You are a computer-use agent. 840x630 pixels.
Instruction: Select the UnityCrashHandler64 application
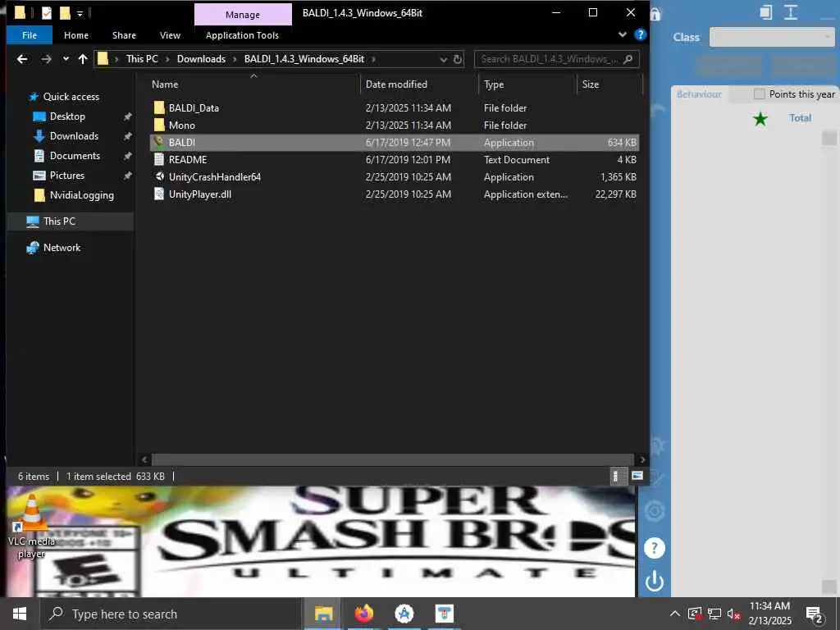point(395,177)
